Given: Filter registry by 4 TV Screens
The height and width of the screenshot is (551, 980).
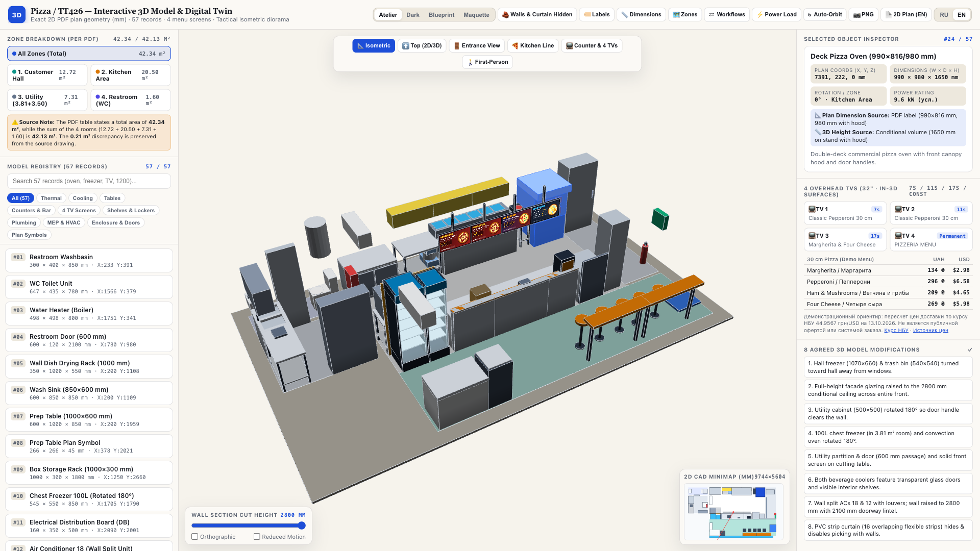Looking at the screenshot, I should 79,211.
